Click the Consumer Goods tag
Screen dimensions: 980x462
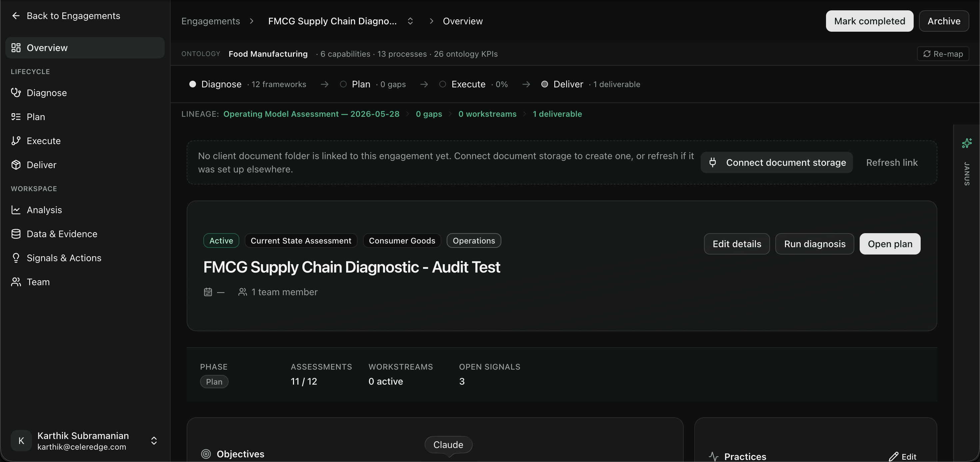coord(402,241)
